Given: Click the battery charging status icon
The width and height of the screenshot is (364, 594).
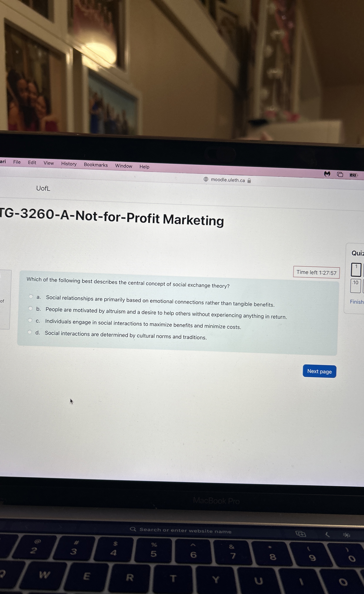Looking at the screenshot, I should [353, 175].
